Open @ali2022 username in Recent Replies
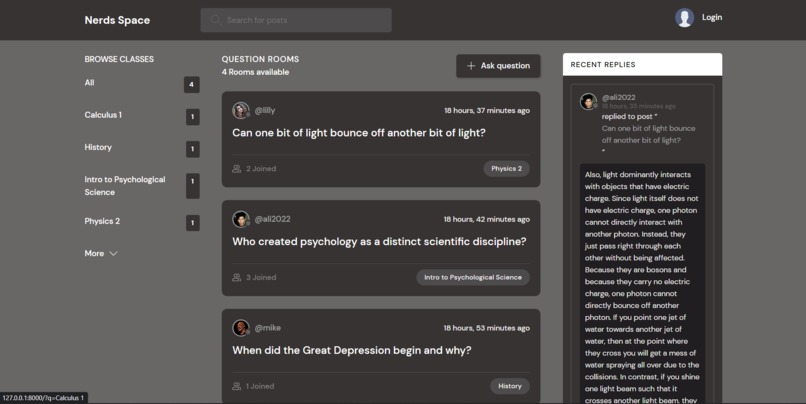 [619, 97]
